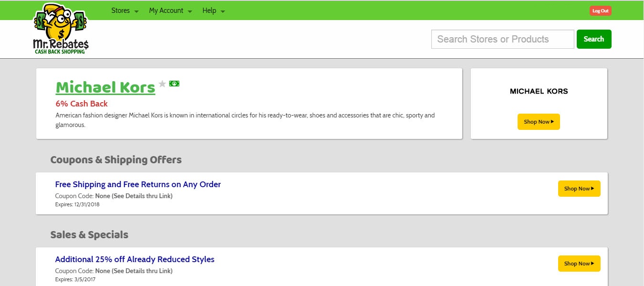
Task: Click the green cash bill icon
Action: tap(174, 84)
